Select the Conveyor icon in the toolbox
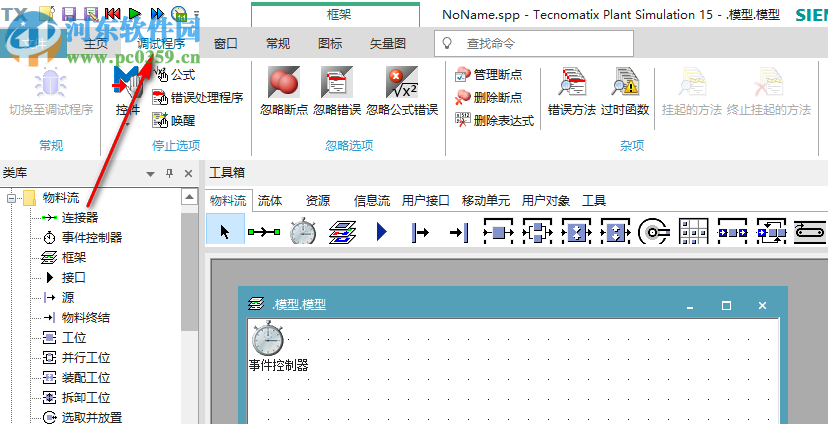The height and width of the screenshot is (424, 828). click(810, 232)
